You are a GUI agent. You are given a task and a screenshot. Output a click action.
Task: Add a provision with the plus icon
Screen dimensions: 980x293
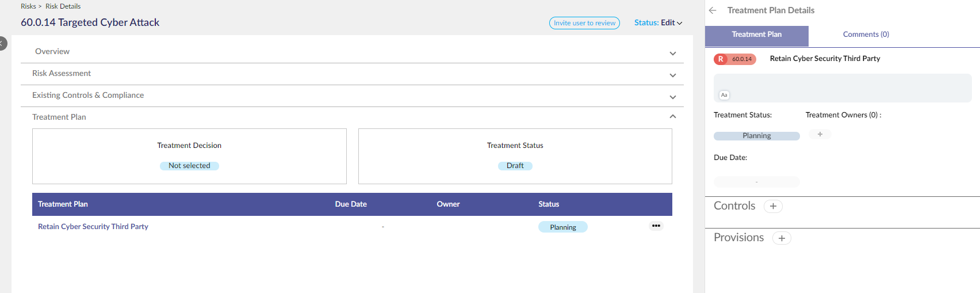click(x=782, y=238)
